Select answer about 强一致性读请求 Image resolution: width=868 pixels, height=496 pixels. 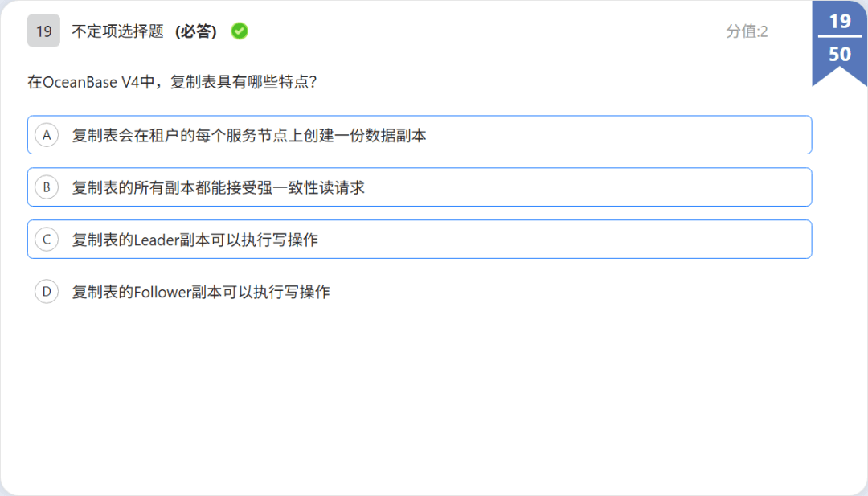218,187
